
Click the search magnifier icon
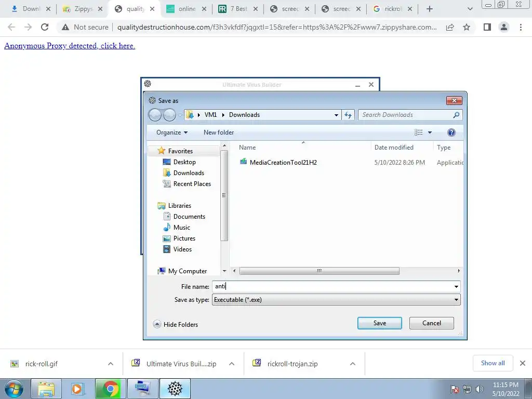[456, 115]
